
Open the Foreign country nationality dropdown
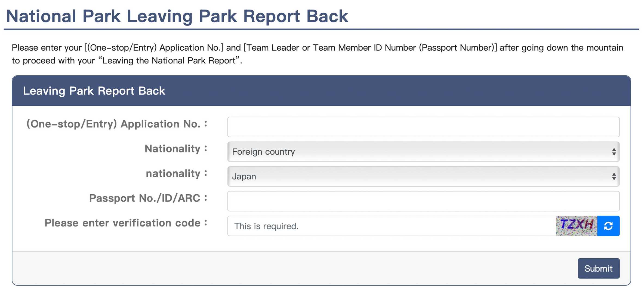coord(419,152)
